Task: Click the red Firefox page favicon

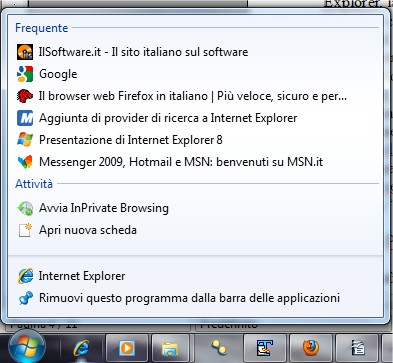Action: point(25,96)
